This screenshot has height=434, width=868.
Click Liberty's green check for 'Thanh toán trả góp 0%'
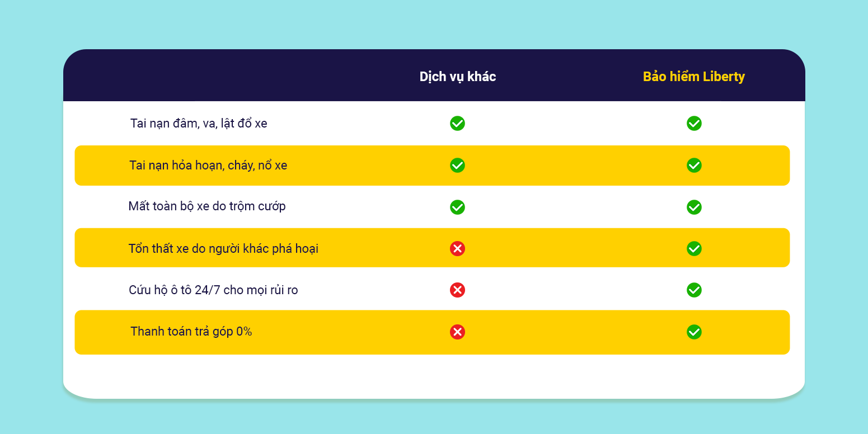[694, 332]
